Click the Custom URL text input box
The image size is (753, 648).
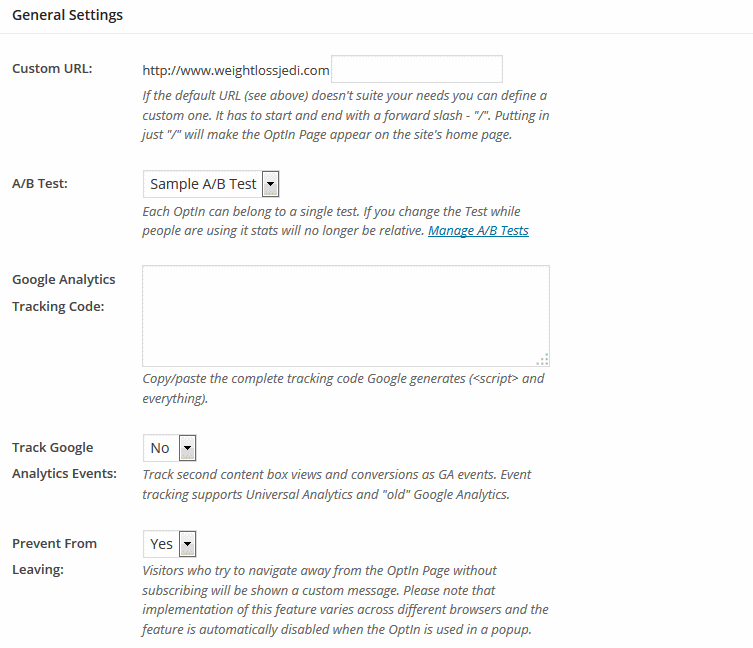417,69
